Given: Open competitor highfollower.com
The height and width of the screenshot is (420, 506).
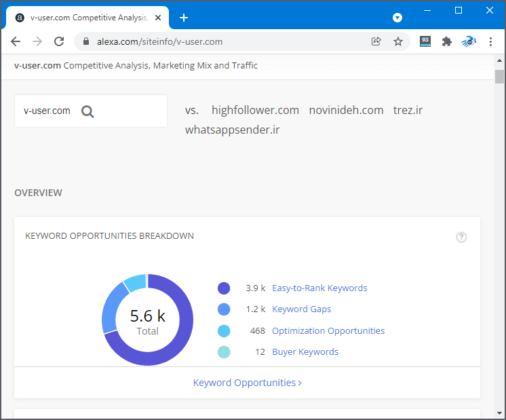Looking at the screenshot, I should [x=255, y=110].
